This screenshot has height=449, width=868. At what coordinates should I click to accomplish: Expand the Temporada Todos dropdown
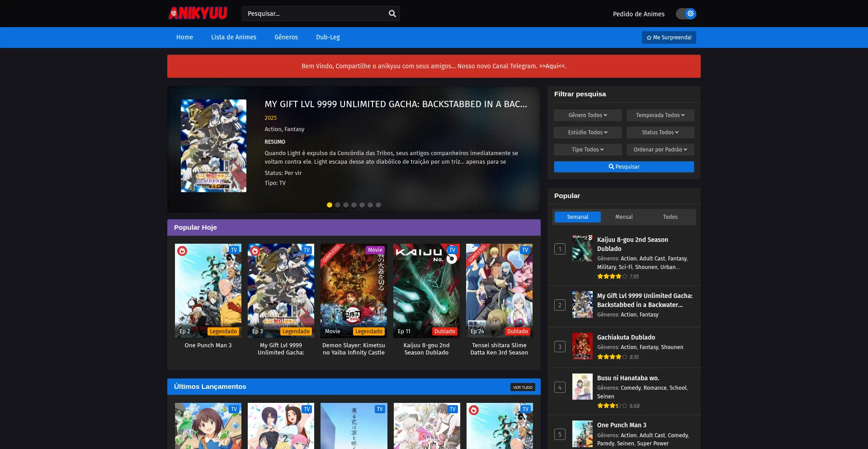click(660, 115)
